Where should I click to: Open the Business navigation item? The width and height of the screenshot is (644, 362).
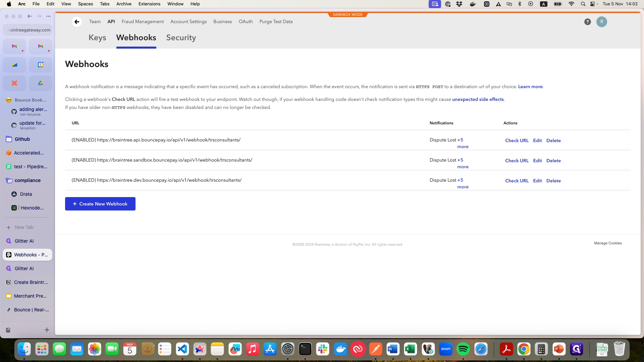223,21
